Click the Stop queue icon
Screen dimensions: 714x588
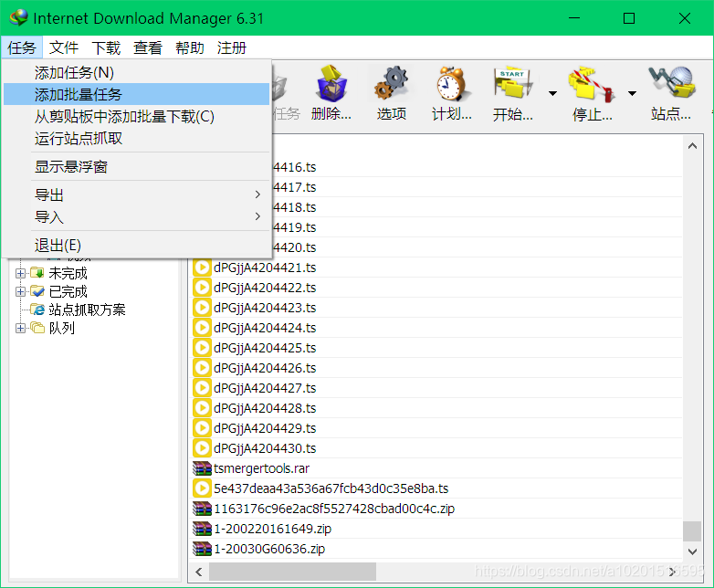tap(592, 83)
